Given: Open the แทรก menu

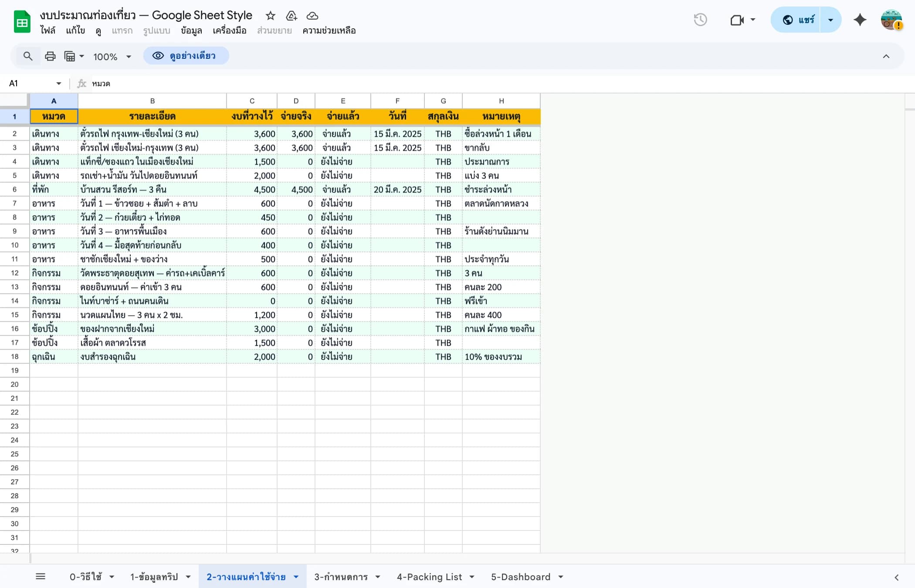Looking at the screenshot, I should [122, 30].
